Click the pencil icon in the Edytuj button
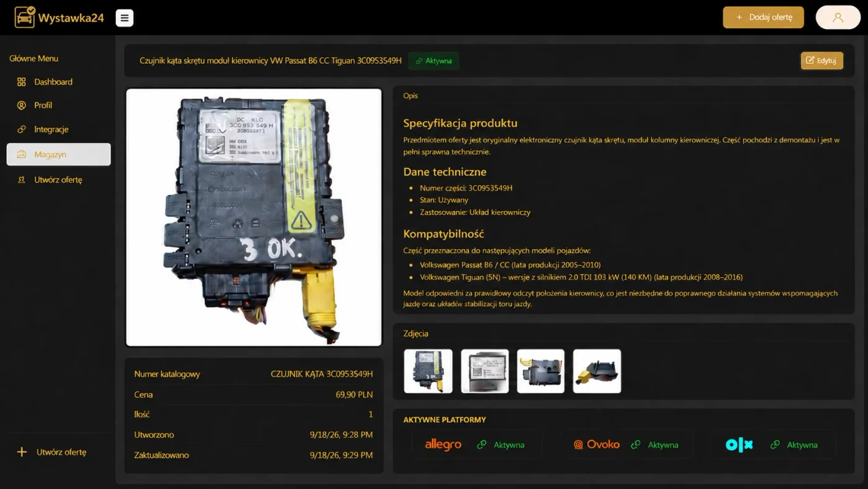Image resolution: width=868 pixels, height=489 pixels. pyautogui.click(x=810, y=60)
